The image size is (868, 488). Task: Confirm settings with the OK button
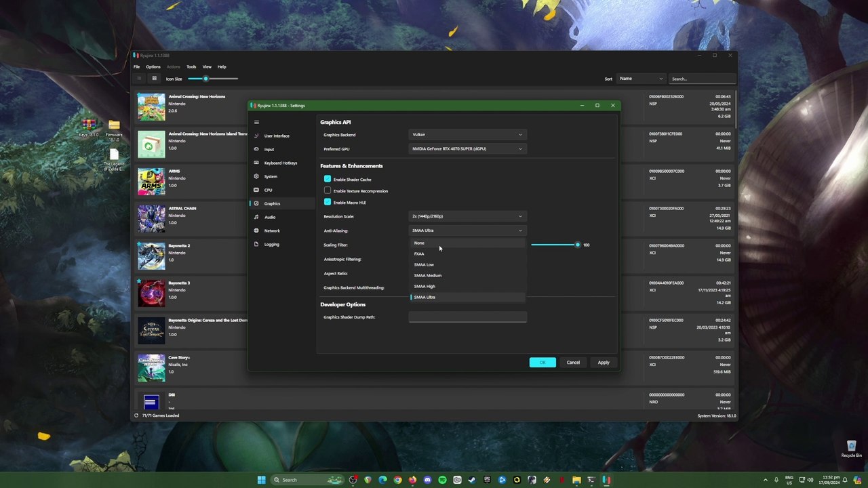click(542, 363)
